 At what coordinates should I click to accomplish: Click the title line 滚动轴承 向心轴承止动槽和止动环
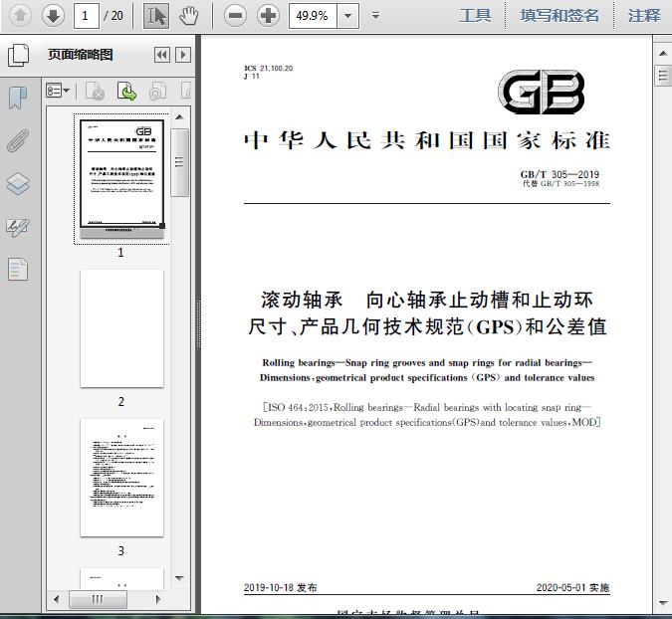click(427, 300)
